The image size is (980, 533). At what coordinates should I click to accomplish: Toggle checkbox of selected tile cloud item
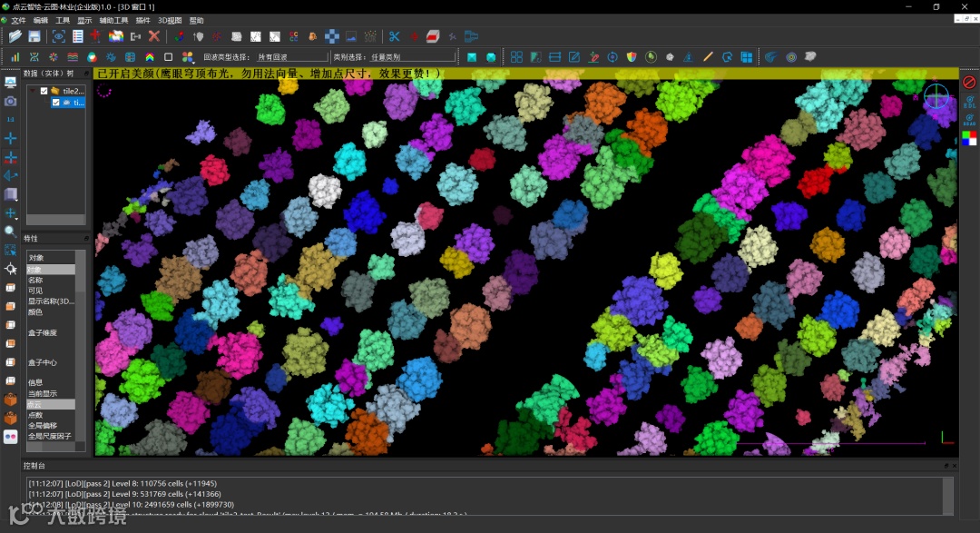click(x=55, y=103)
